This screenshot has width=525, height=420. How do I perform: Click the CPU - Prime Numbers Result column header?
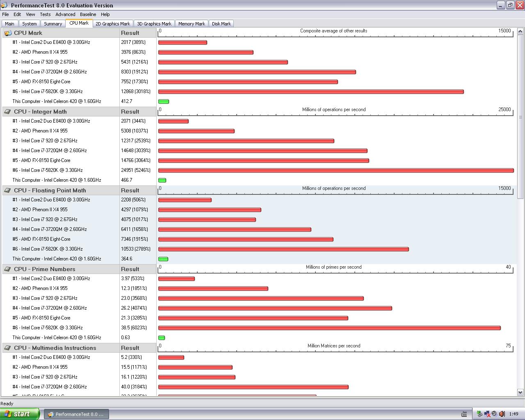pyautogui.click(x=138, y=269)
